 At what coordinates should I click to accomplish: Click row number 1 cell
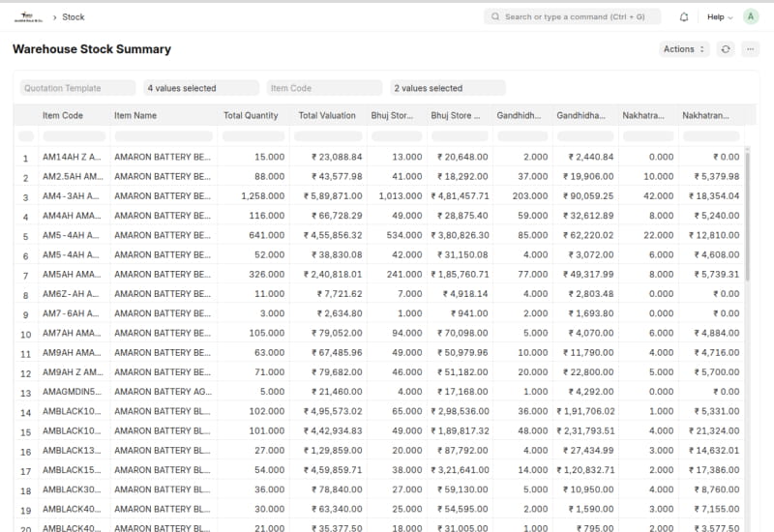click(x=26, y=159)
